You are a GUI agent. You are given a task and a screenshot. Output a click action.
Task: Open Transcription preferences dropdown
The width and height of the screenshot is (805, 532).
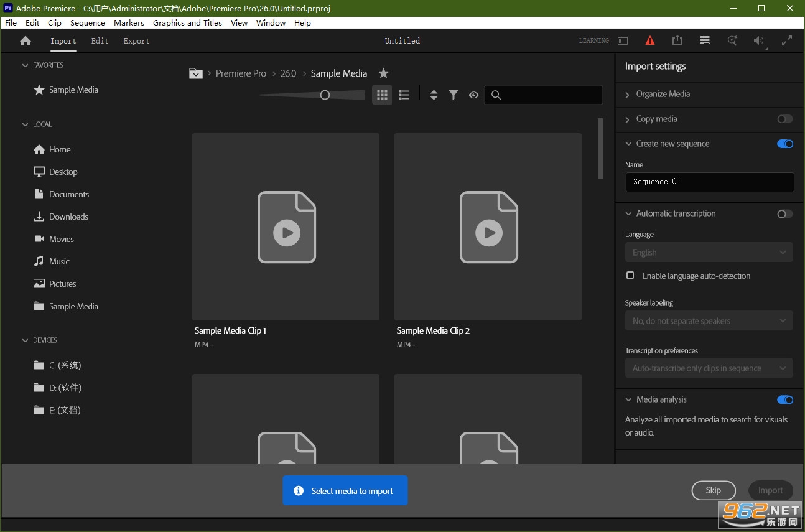click(x=709, y=368)
